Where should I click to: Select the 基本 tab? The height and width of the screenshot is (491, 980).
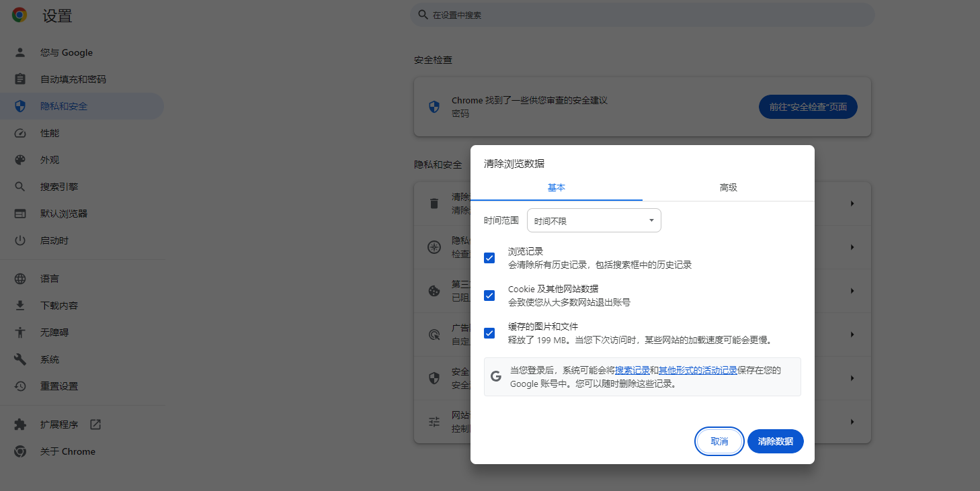pos(557,188)
